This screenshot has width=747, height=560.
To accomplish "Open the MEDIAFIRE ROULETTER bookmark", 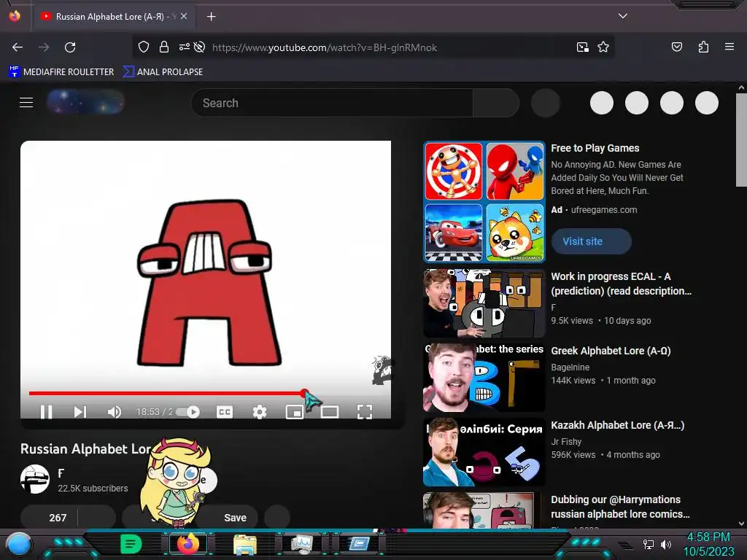I will 61,72.
